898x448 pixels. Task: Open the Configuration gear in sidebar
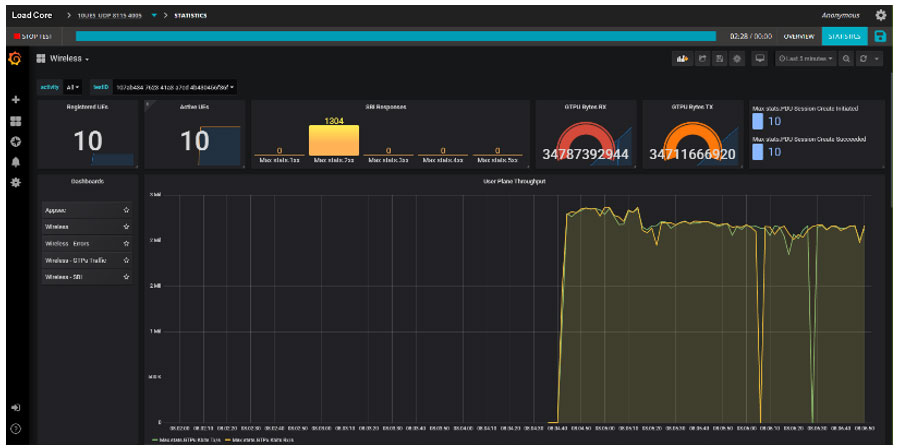click(15, 183)
